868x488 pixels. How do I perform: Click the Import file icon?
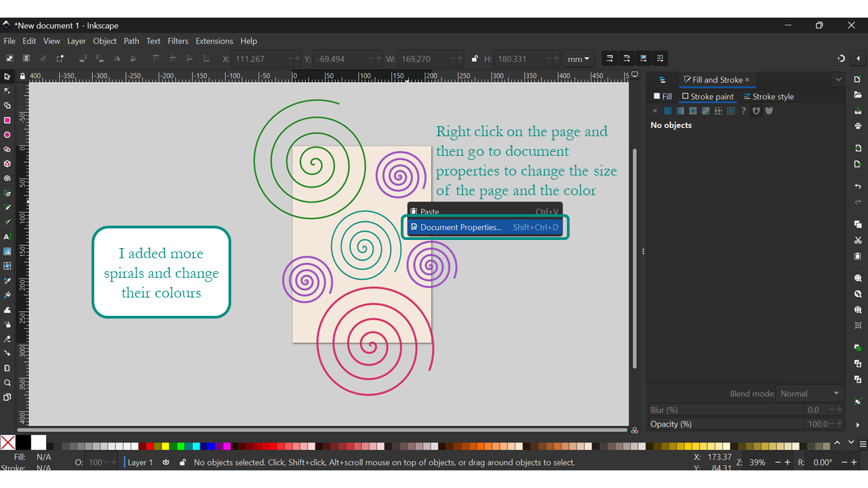click(x=858, y=148)
